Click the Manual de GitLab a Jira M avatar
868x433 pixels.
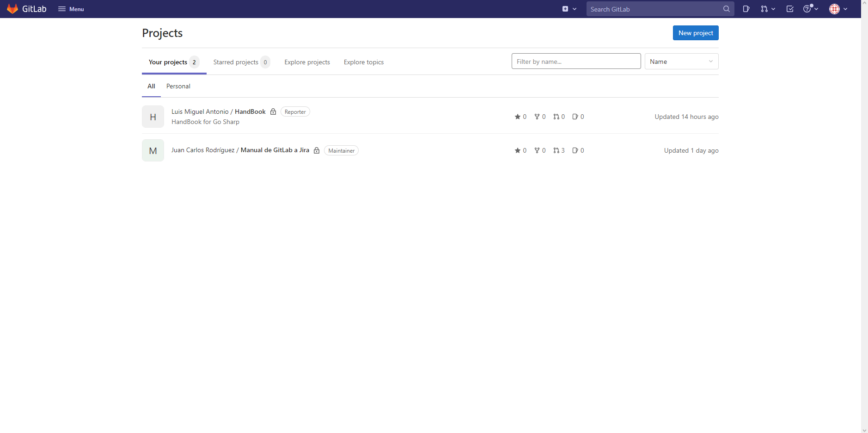pyautogui.click(x=153, y=150)
